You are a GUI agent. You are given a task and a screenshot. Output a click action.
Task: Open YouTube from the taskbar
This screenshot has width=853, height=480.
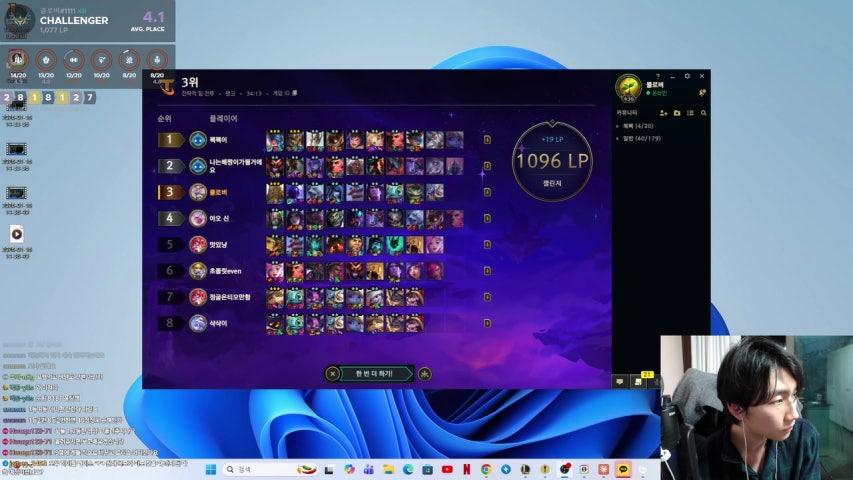[x=447, y=469]
